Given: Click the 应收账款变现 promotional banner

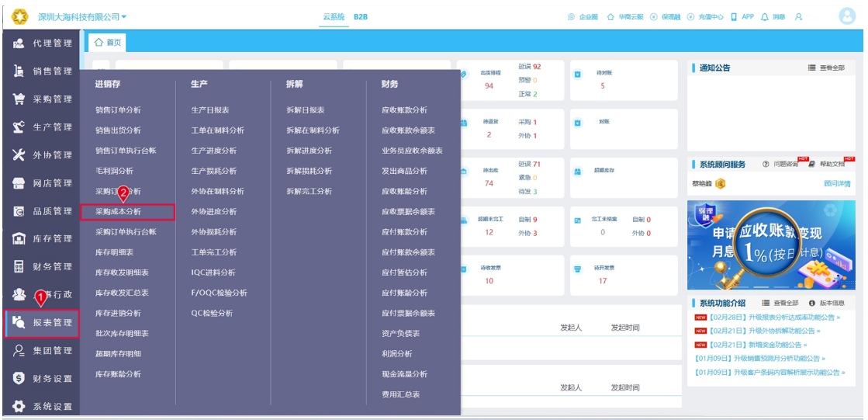Looking at the screenshot, I should coord(770,245).
